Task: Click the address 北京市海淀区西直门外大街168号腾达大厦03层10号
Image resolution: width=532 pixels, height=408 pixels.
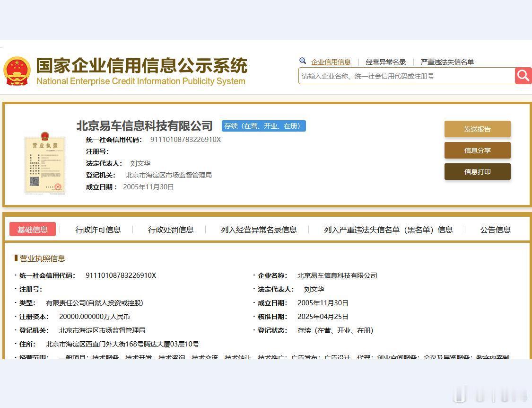Action: click(x=122, y=344)
